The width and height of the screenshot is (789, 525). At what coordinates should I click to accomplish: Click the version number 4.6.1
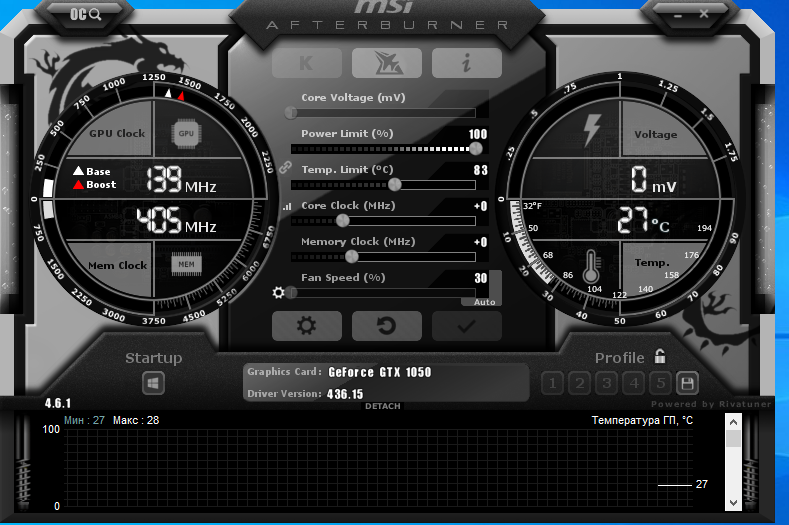tap(58, 403)
